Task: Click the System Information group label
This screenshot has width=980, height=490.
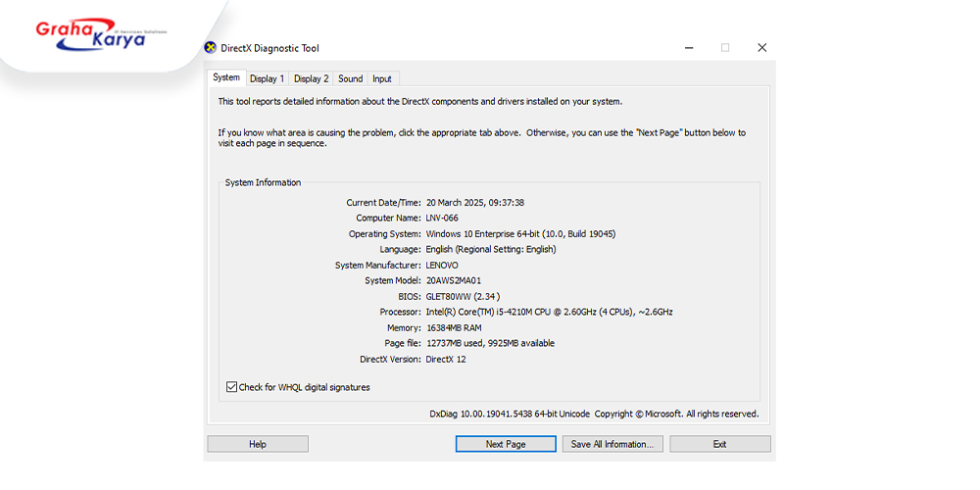Action: pyautogui.click(x=263, y=182)
